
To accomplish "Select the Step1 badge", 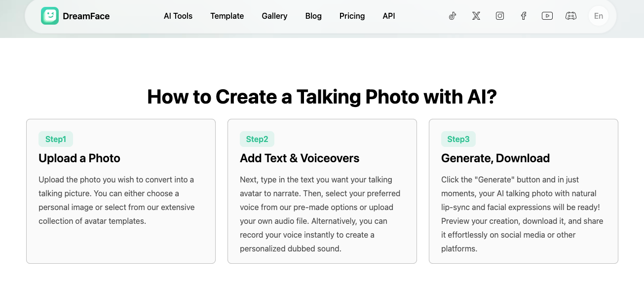I will (x=56, y=139).
